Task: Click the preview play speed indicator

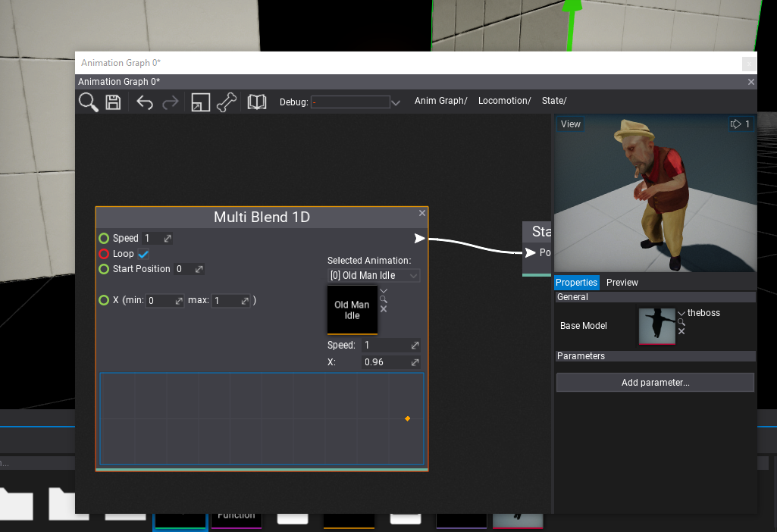Action: pyautogui.click(x=741, y=124)
